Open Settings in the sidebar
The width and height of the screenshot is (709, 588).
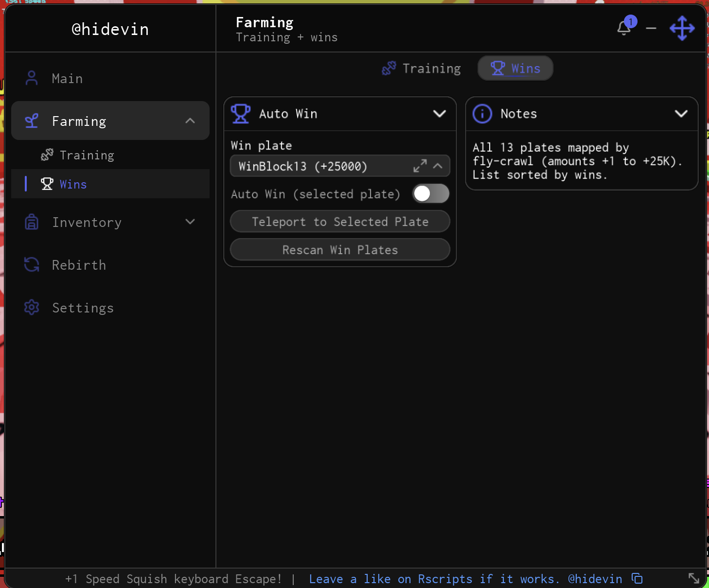[x=110, y=308]
